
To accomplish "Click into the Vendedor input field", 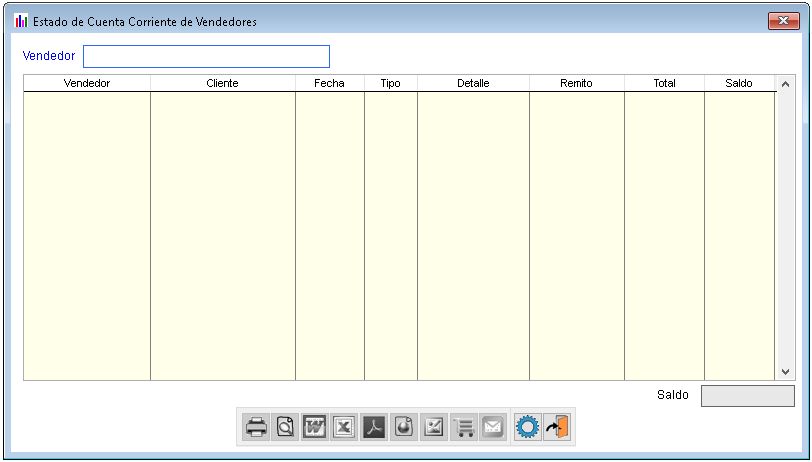I will click(x=206, y=56).
